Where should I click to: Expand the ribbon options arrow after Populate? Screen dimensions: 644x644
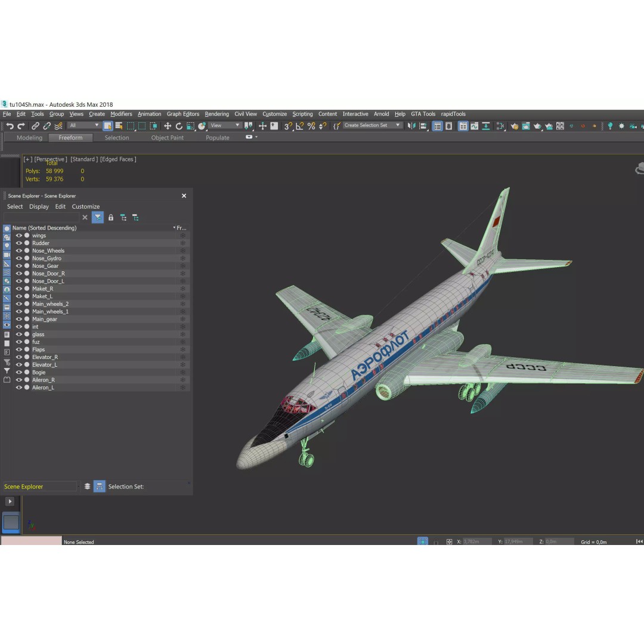point(256,137)
